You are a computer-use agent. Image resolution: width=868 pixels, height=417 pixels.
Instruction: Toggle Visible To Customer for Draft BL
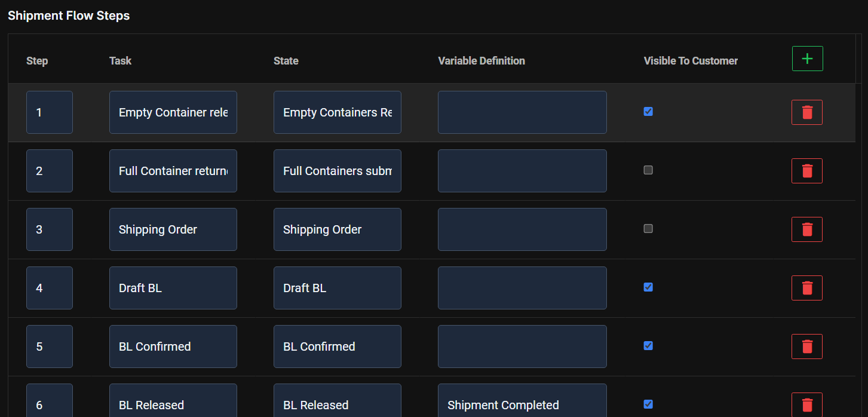648,287
